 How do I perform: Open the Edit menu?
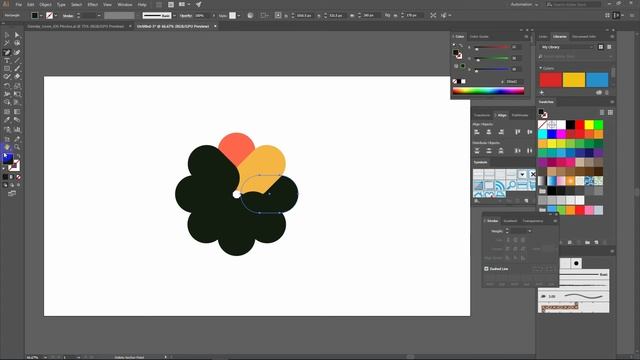point(31,4)
